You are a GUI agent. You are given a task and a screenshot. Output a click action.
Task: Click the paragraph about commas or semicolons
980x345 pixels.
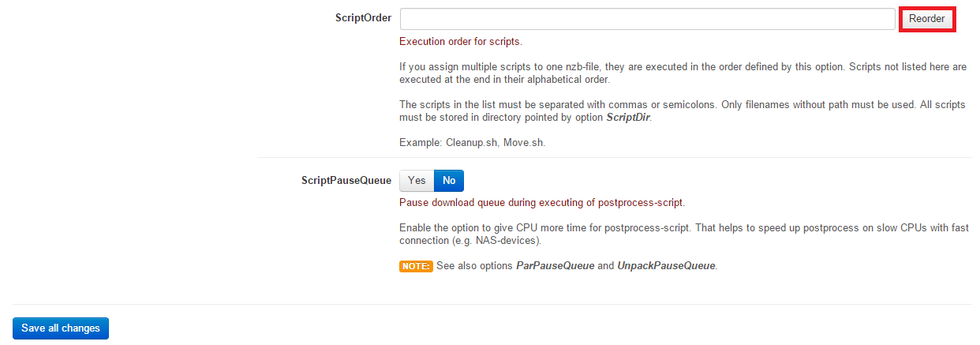pos(683,105)
